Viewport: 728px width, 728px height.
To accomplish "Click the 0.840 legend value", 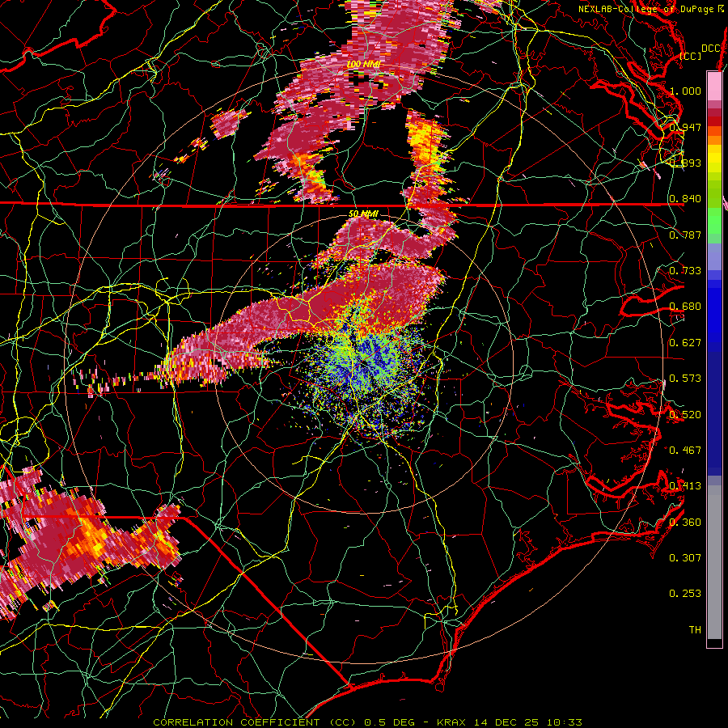I will click(x=685, y=198).
